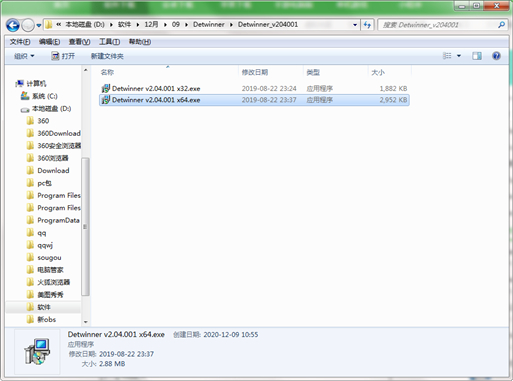The width and height of the screenshot is (513, 381).
Task: Click the Detwinner breadcrumb segment
Action: pyautogui.click(x=209, y=25)
